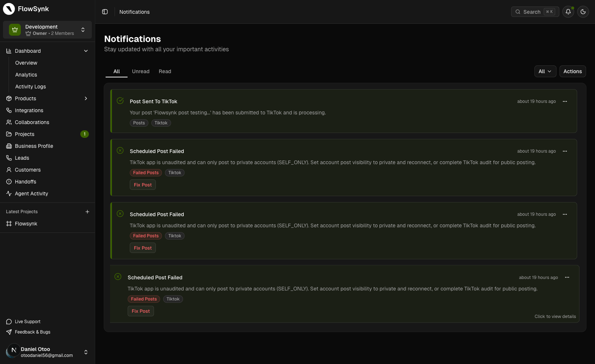
Task: Toggle dark mode with the moon icon
Action: click(x=583, y=12)
